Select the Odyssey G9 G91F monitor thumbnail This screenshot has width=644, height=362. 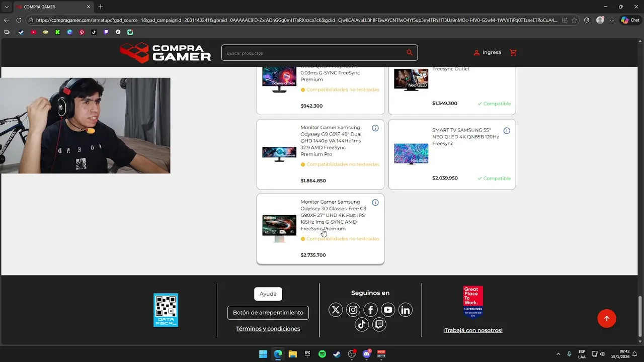tap(279, 154)
